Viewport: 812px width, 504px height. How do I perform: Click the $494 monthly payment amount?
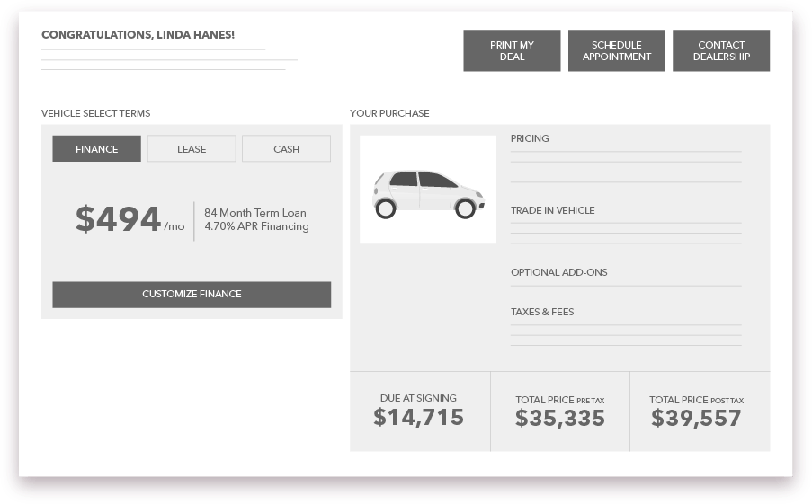[118, 219]
